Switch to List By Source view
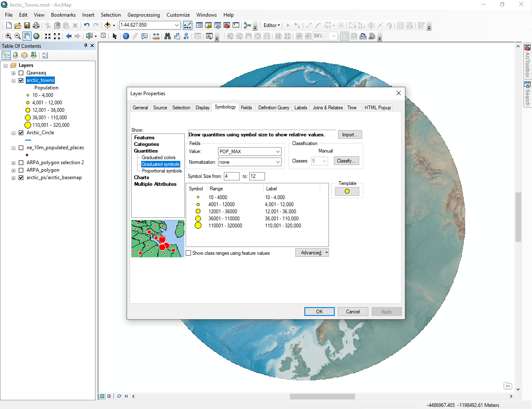532x409 pixels. pos(15,55)
